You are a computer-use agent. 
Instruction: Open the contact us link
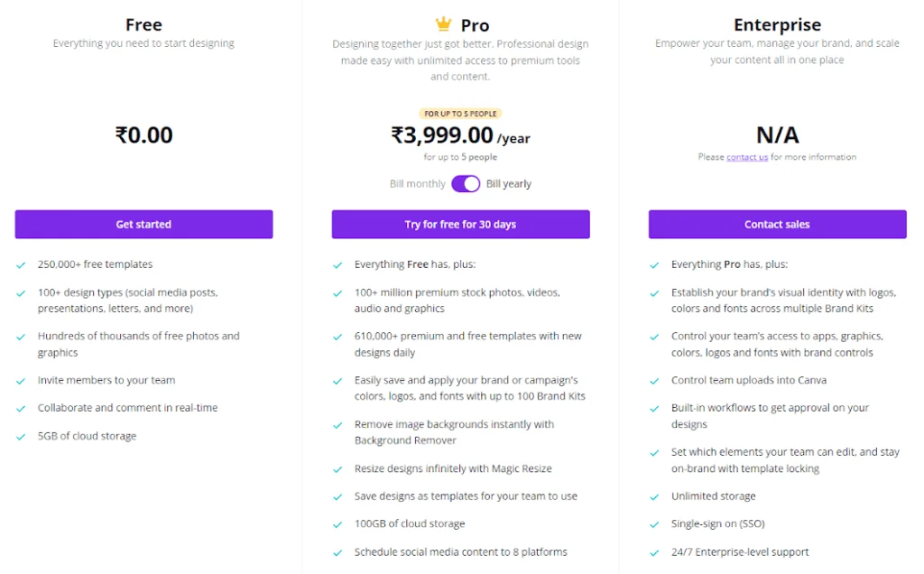pyautogui.click(x=747, y=157)
